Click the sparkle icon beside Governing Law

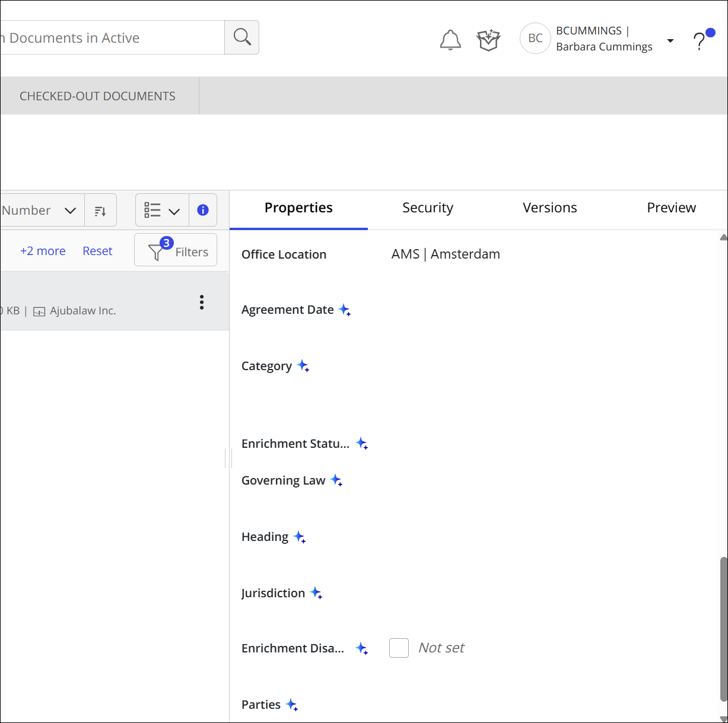pyautogui.click(x=336, y=480)
